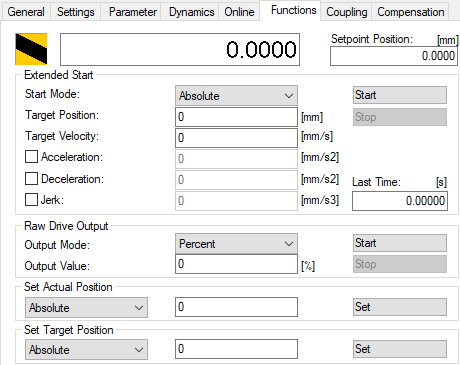The image size is (460, 365).
Task: Click the Output Value input field
Action: (236, 264)
